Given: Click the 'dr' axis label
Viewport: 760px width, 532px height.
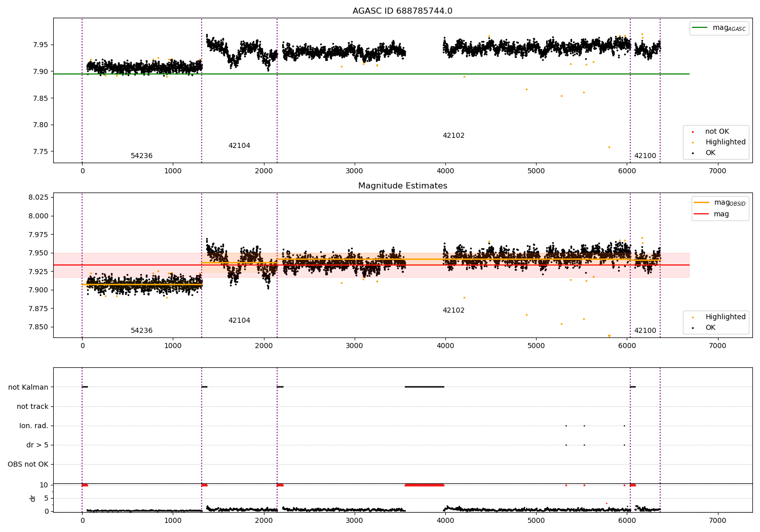Looking at the screenshot, I should tap(32, 498).
